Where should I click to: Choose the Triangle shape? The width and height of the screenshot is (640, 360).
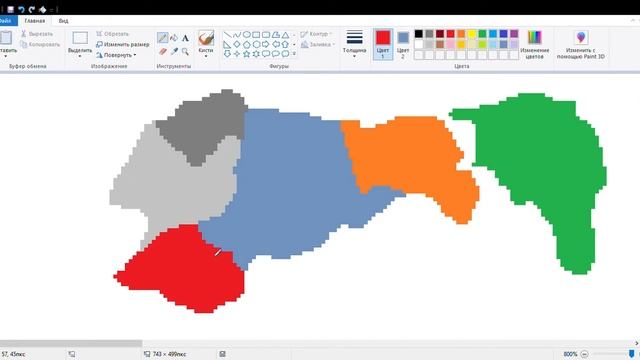(x=285, y=35)
